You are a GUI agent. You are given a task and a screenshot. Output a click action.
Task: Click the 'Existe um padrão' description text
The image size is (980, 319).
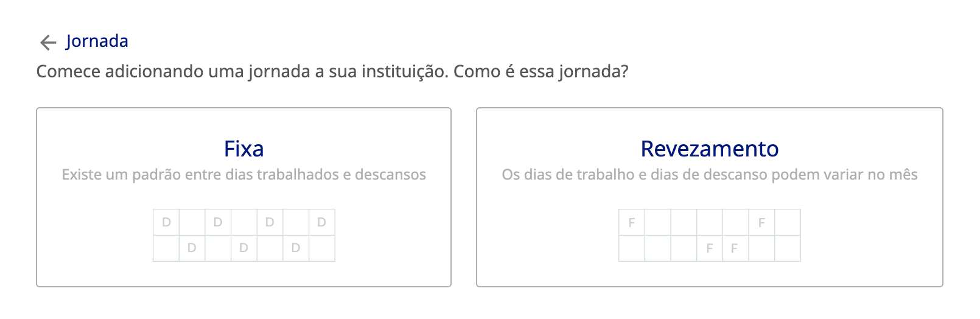coord(243,175)
